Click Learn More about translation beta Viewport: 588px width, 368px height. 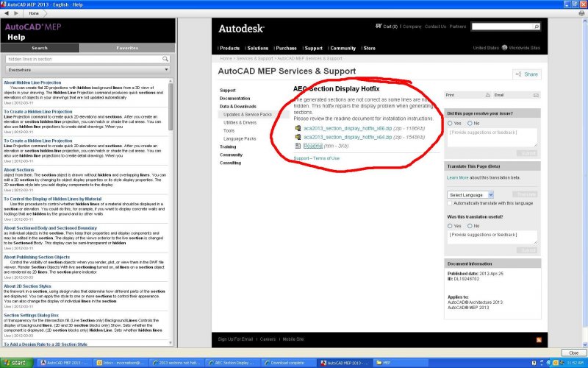tap(457, 177)
